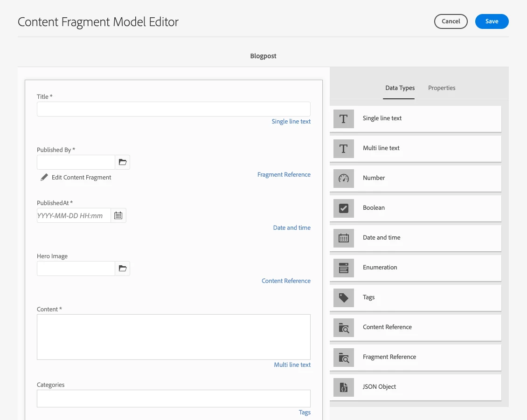527x420 pixels.
Task: Focus the Content multi line text area
Action: [x=173, y=337]
